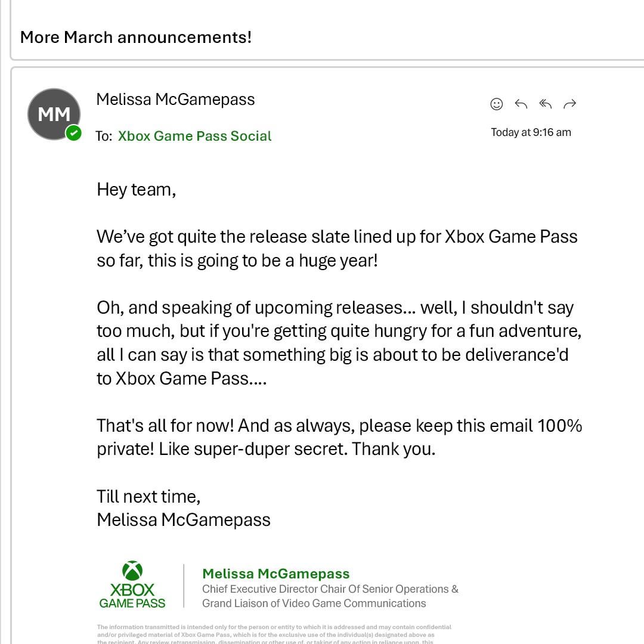The height and width of the screenshot is (644, 644).
Task: Click the Reply All double-arrow icon
Action: pos(545,104)
